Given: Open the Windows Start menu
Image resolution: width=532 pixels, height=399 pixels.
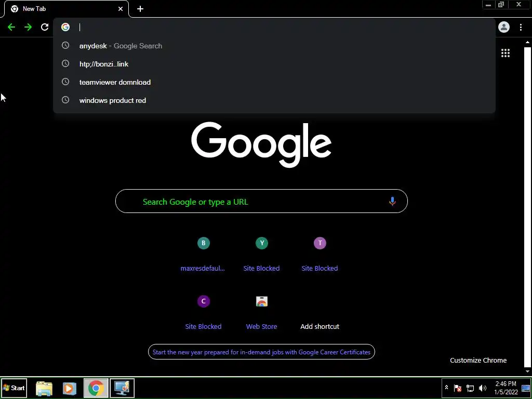Looking at the screenshot, I should click(x=14, y=388).
